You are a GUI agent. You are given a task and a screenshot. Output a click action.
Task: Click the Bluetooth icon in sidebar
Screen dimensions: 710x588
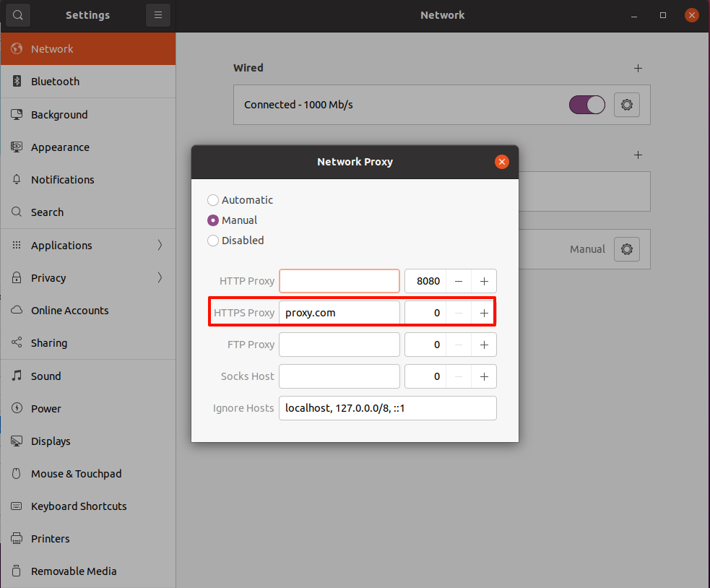coord(17,81)
